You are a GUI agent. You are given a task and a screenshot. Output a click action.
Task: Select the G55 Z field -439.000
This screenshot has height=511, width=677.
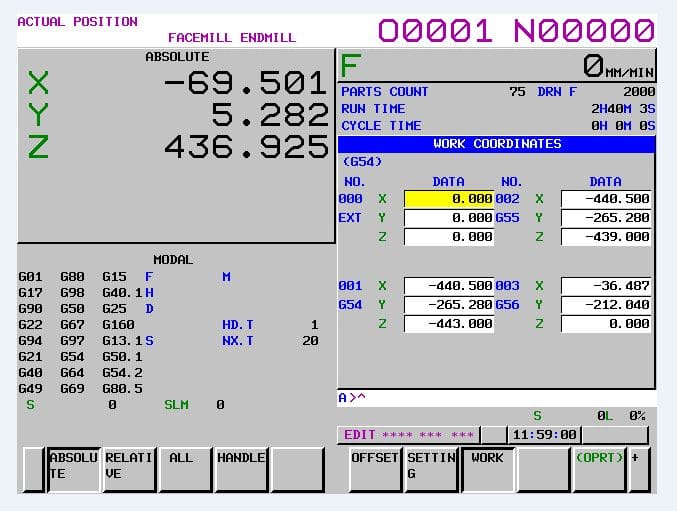[x=606, y=237]
